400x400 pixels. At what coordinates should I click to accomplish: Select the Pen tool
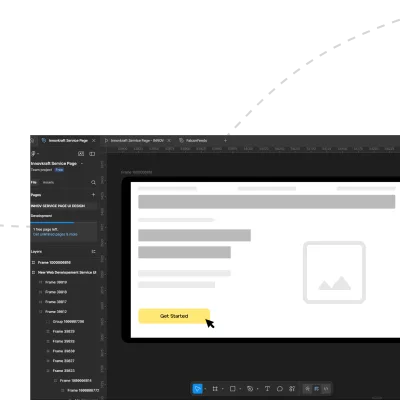[250, 389]
